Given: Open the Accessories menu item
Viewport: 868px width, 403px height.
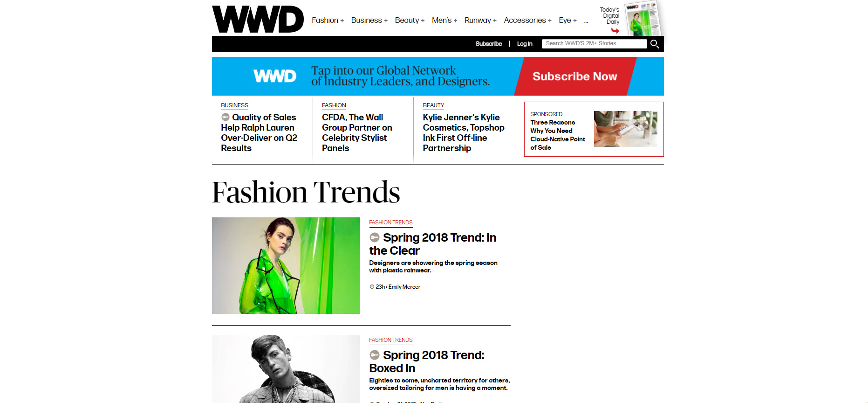Looking at the screenshot, I should pyautogui.click(x=527, y=21).
